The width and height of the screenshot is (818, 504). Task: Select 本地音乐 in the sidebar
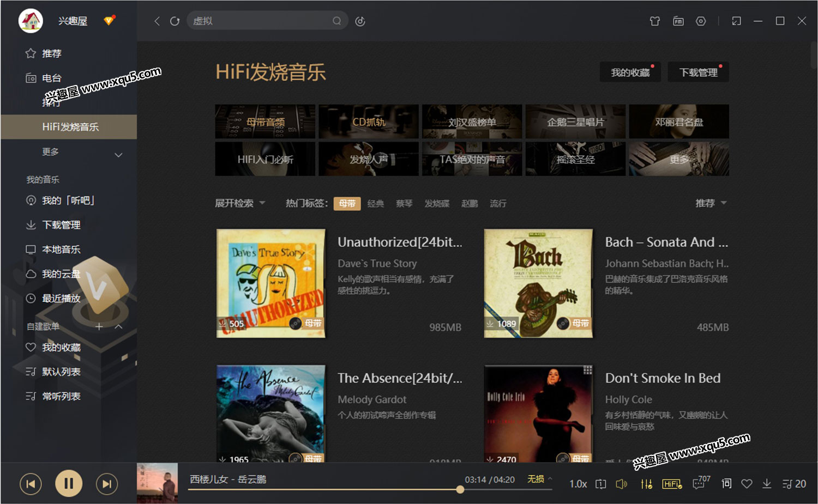tap(61, 250)
